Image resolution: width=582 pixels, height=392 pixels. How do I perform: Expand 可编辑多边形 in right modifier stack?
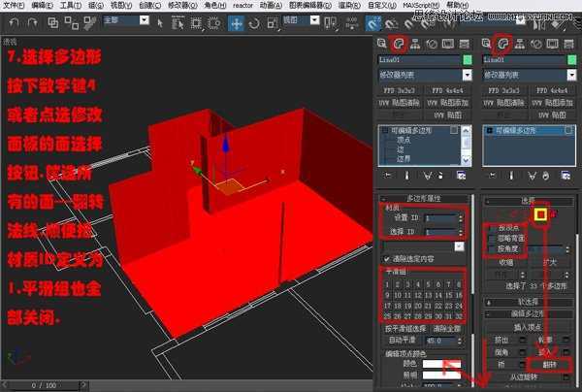[489, 131]
